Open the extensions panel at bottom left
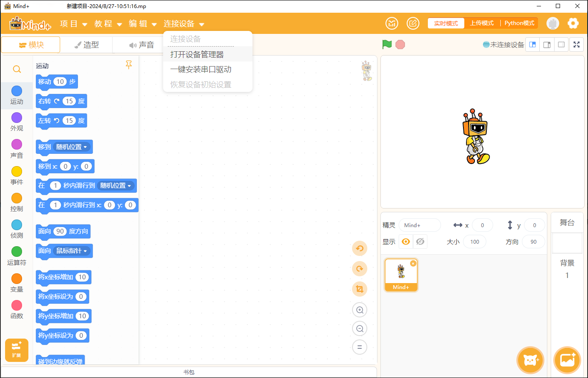 coord(17,350)
